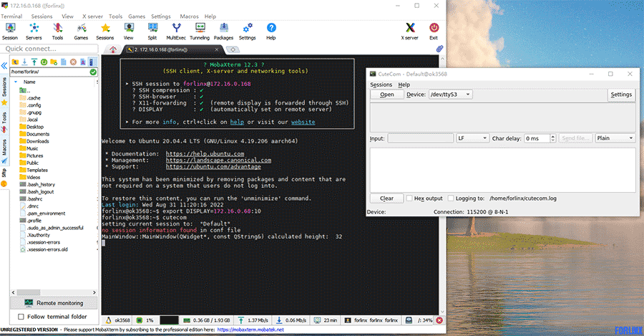
Task: Open the mobaxterm.mobatek.net link
Action: [x=250, y=330]
